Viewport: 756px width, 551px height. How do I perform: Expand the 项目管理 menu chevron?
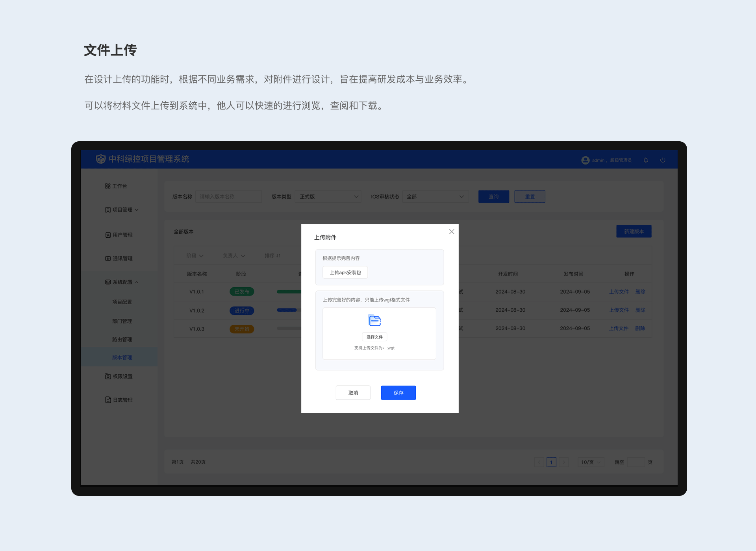[x=137, y=210]
